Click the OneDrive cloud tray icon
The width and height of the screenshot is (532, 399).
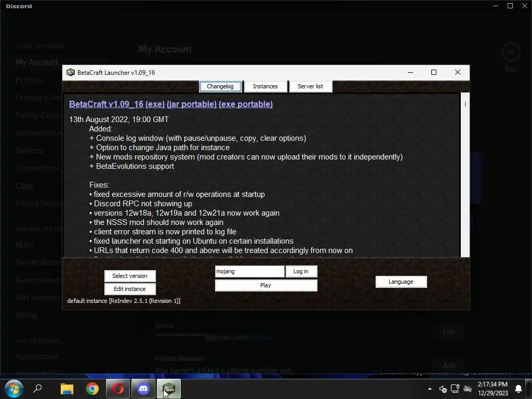[468, 389]
